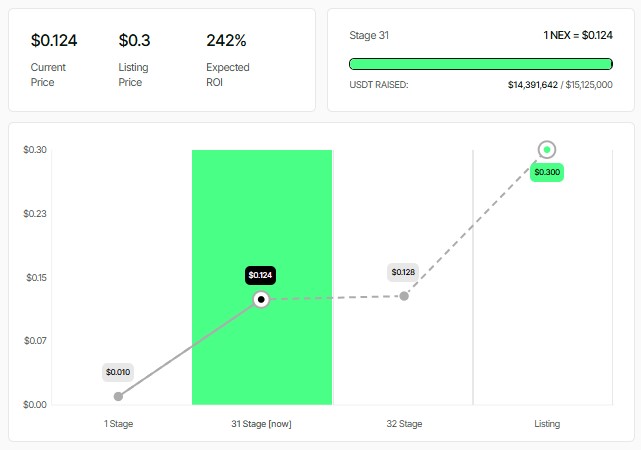Click the $0.124 Current Price value
This screenshot has height=450, width=641.
(54, 41)
